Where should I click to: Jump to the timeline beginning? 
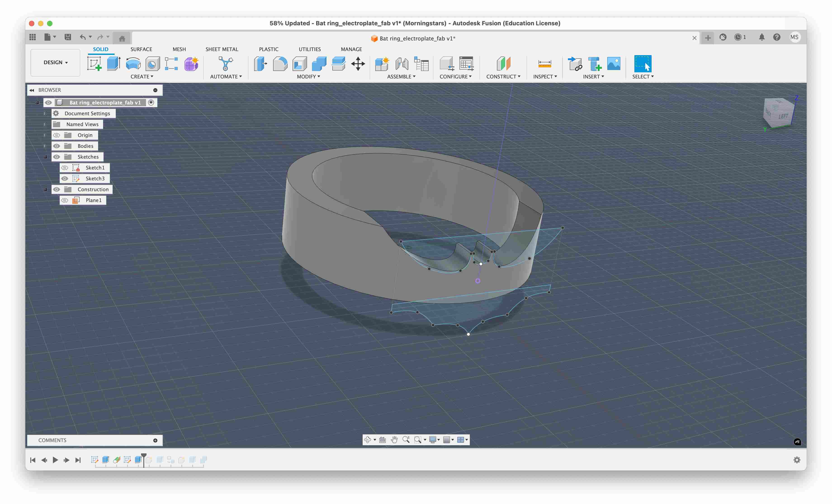pyautogui.click(x=33, y=460)
